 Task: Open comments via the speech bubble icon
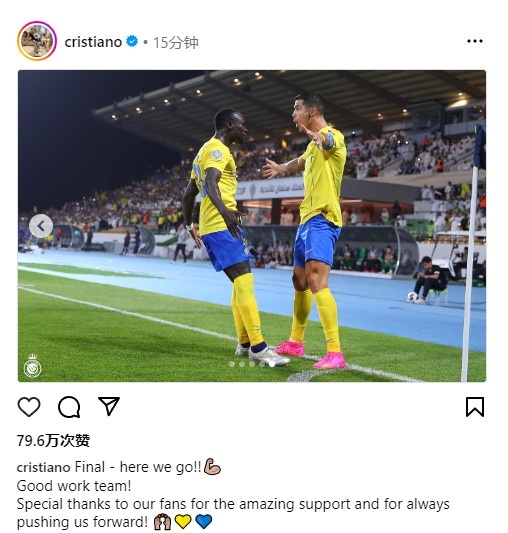point(69,407)
